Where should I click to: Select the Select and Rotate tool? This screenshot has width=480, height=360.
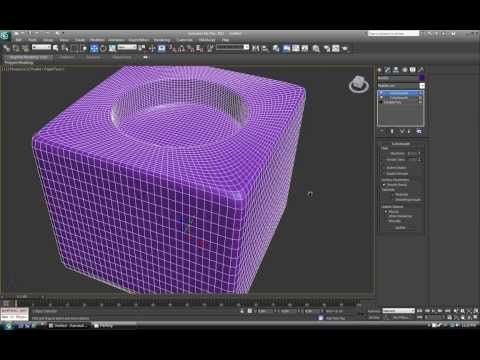click(103, 48)
